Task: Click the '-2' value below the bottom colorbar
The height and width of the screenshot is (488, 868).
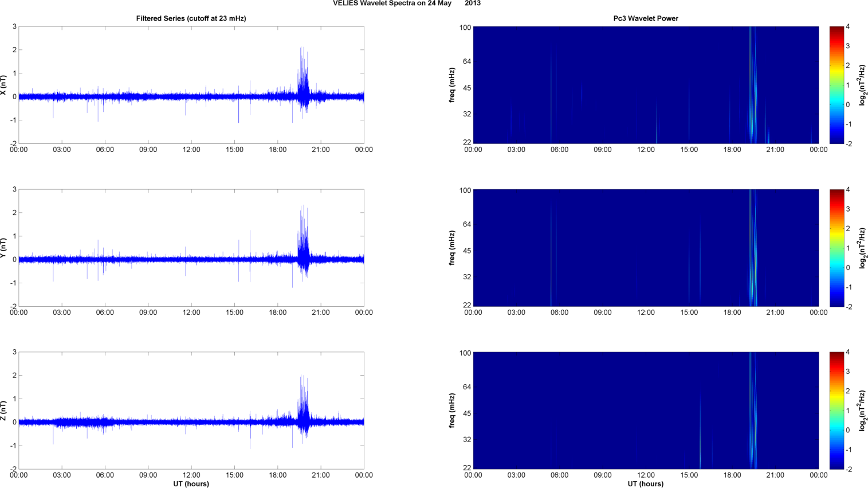Action: pos(849,470)
